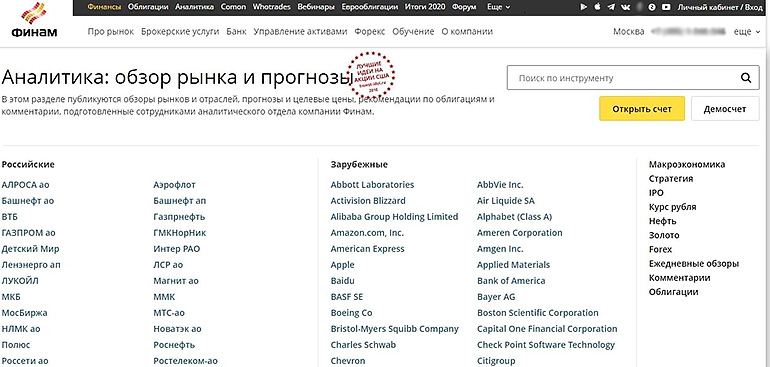770x367 pixels.
Task: Open the Alphabet (Class A) link
Action: pos(515,217)
